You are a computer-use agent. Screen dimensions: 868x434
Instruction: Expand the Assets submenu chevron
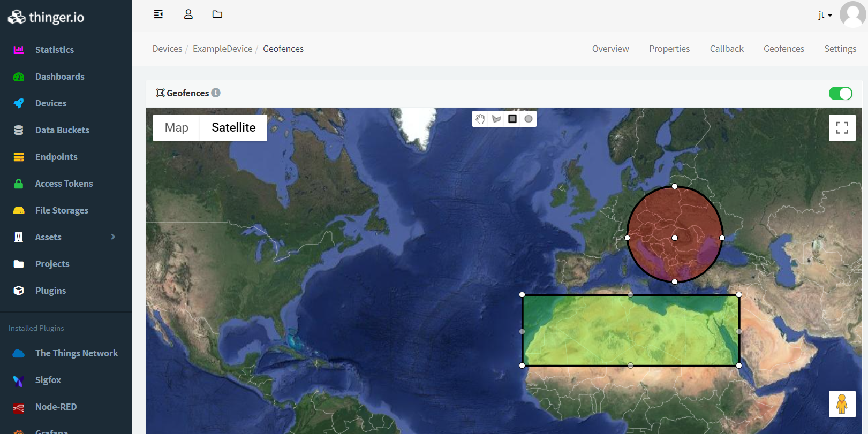click(113, 237)
